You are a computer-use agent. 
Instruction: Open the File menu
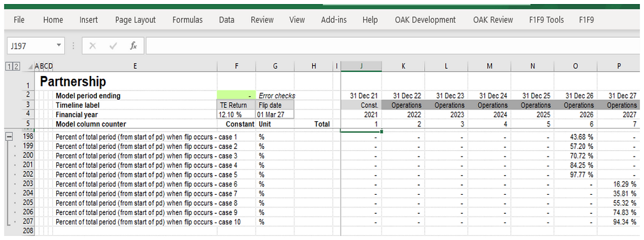click(x=19, y=20)
